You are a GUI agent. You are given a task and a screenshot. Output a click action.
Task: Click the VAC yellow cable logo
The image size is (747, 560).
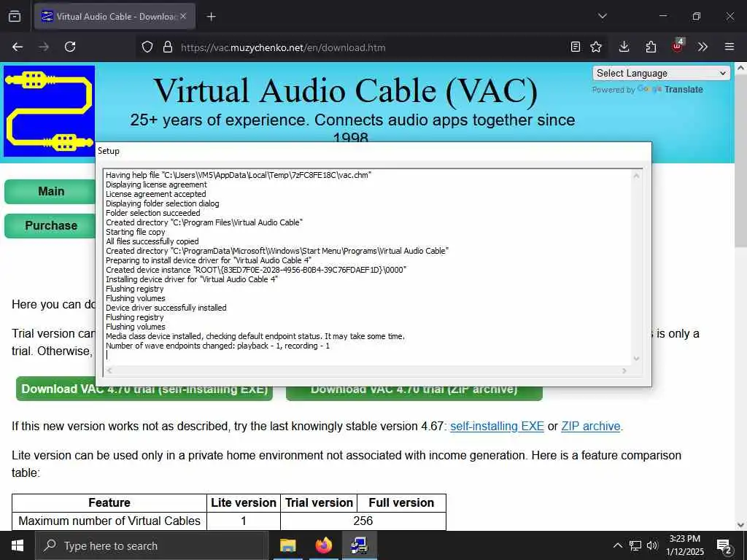pos(49,111)
